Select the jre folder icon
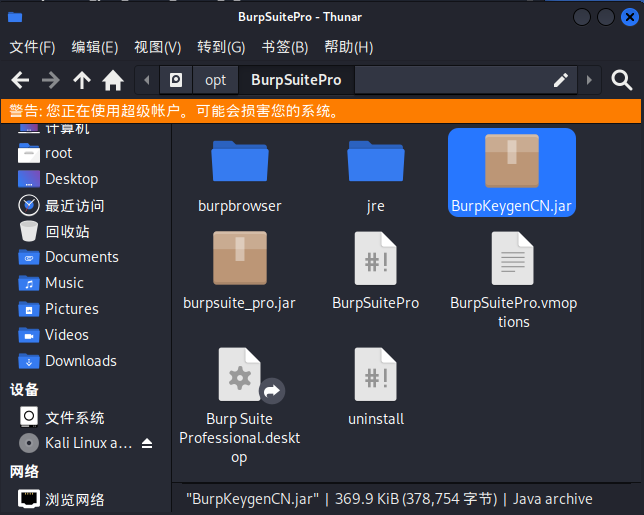 coord(376,161)
